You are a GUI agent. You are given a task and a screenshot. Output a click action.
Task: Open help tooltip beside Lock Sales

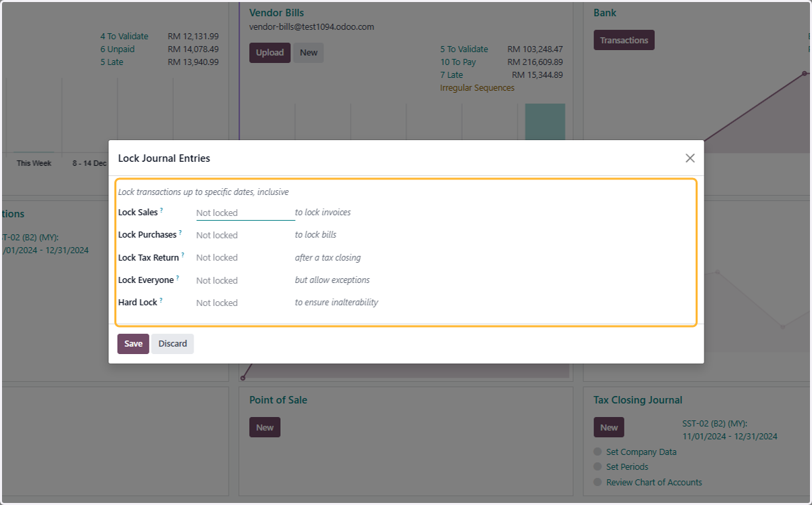[162, 211]
